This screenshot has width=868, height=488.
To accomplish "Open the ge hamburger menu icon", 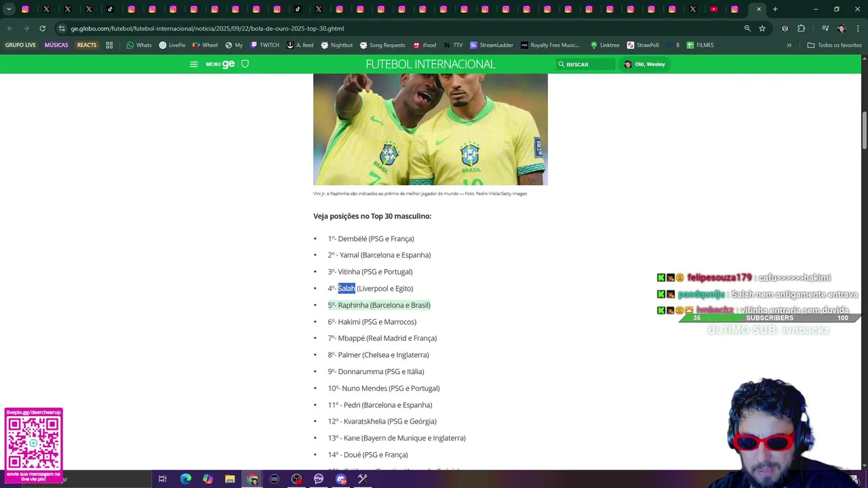I will pos(194,64).
